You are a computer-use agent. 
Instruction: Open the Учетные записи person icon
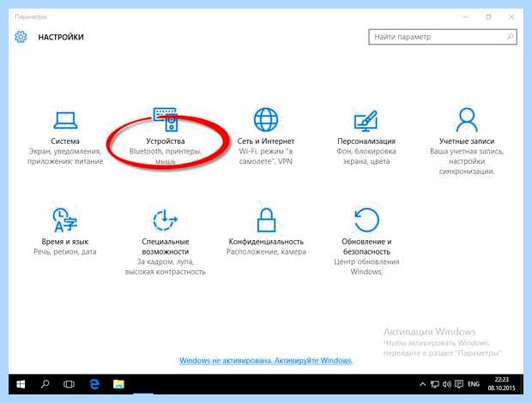tap(467, 120)
